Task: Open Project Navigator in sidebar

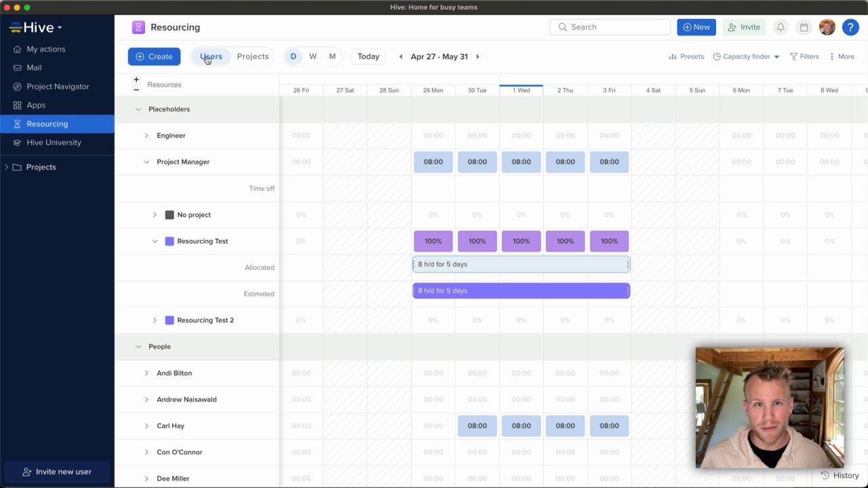Action: point(57,86)
